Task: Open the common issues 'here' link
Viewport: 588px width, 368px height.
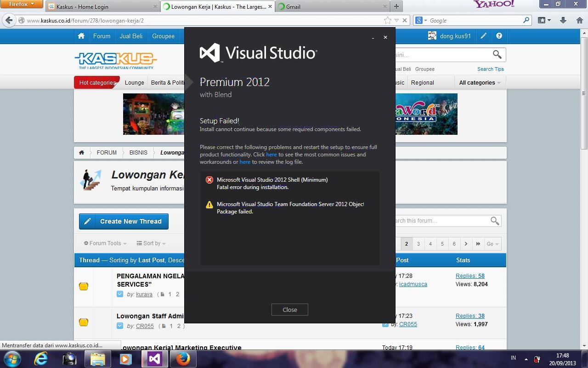Action: [x=271, y=155]
